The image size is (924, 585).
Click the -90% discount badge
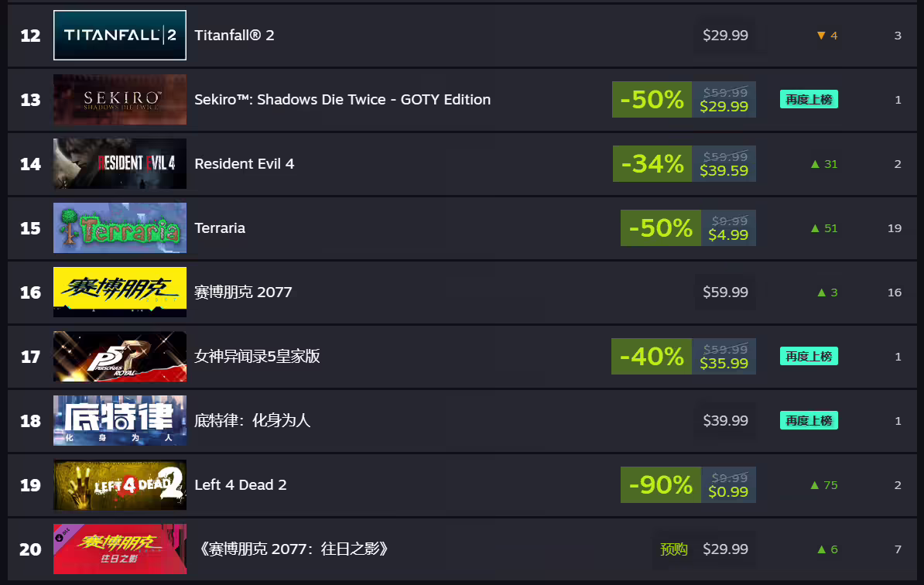660,484
